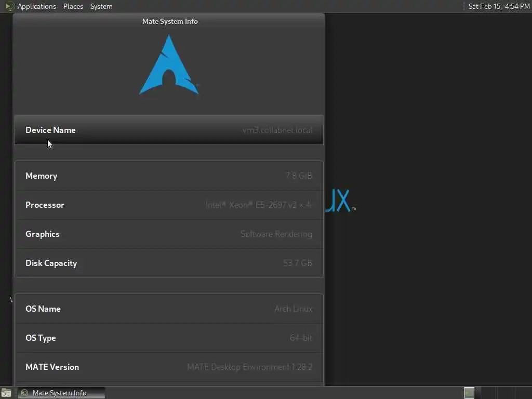Click the Memory label

click(42, 176)
